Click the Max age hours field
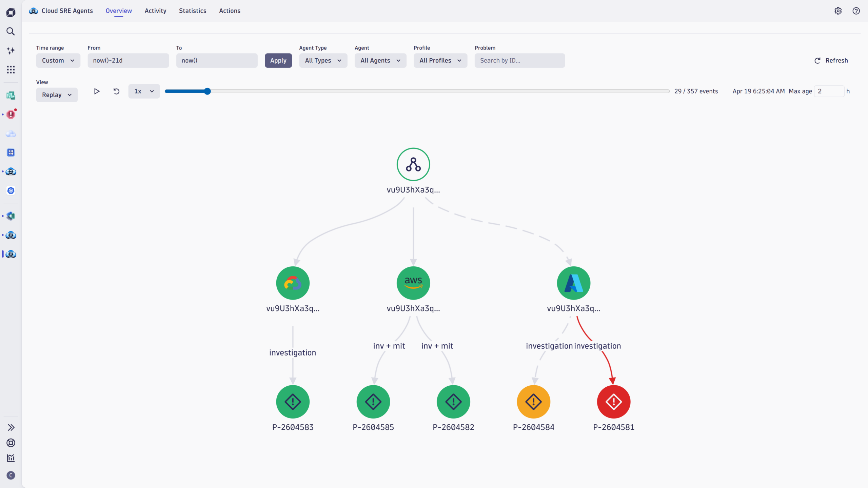Image resolution: width=868 pixels, height=488 pixels. point(829,91)
